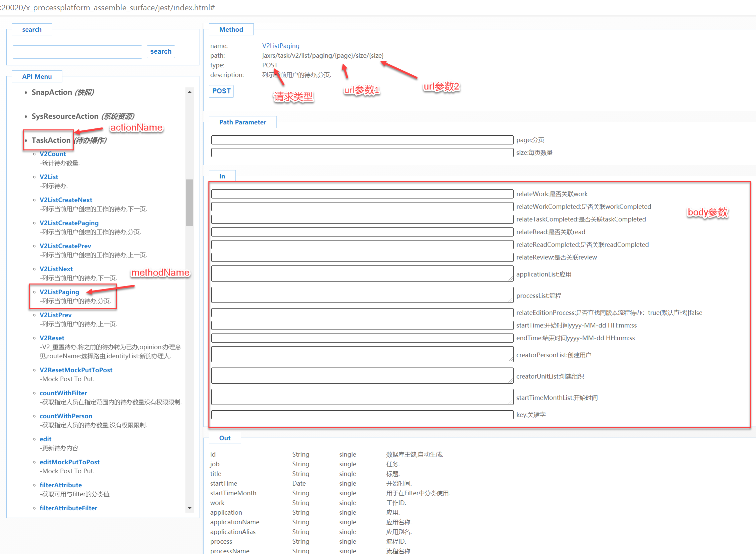Open the V2Reset method
The height and width of the screenshot is (554, 756).
click(x=52, y=338)
